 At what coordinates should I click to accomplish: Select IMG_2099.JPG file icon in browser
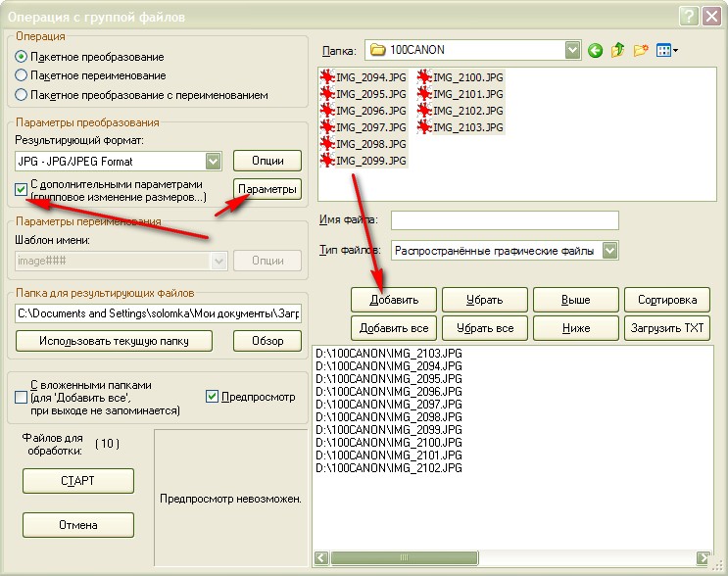coord(326,161)
